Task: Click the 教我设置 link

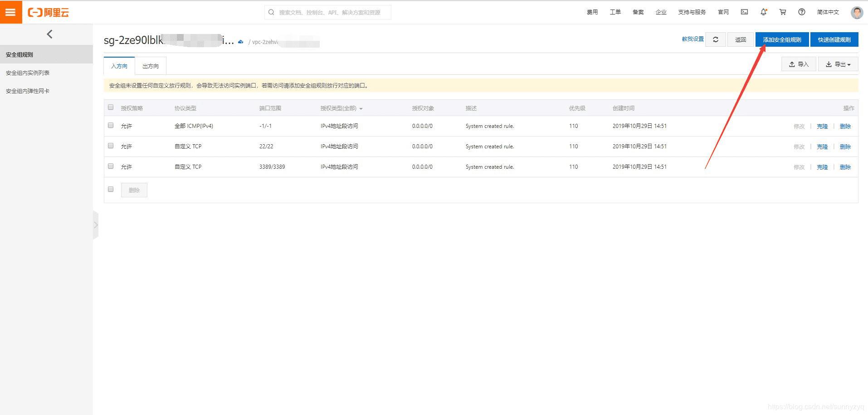Action: click(692, 39)
